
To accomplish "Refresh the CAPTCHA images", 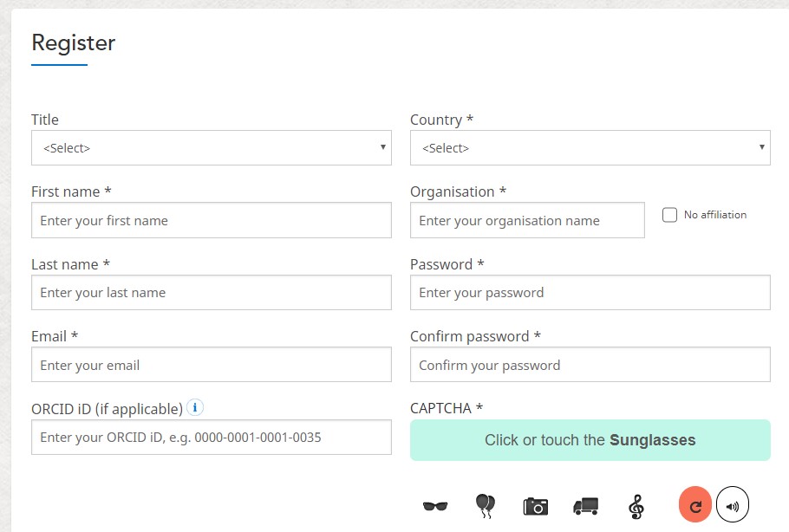I will point(695,505).
